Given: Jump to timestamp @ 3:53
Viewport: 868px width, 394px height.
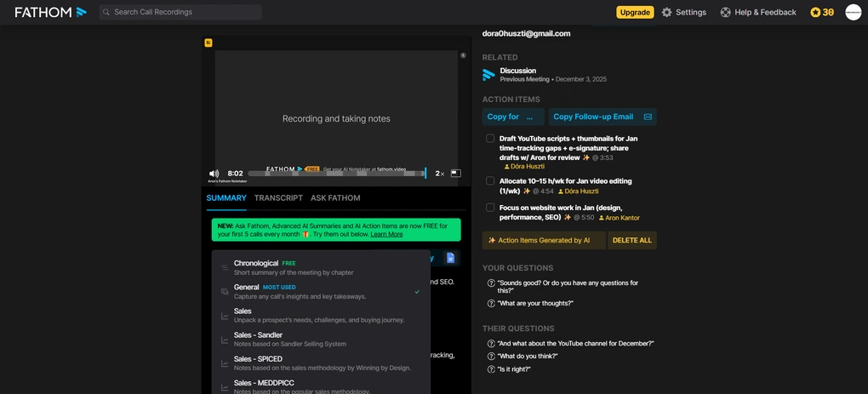Looking at the screenshot, I should 602,157.
